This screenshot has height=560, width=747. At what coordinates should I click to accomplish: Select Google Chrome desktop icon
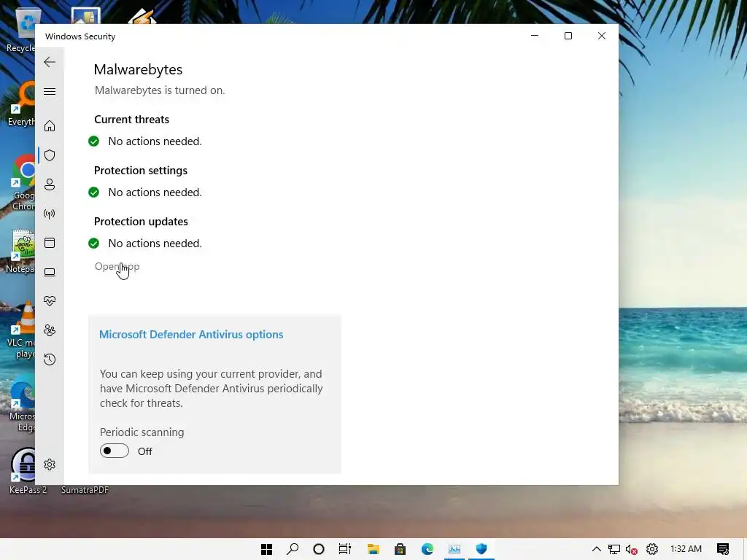(23, 183)
